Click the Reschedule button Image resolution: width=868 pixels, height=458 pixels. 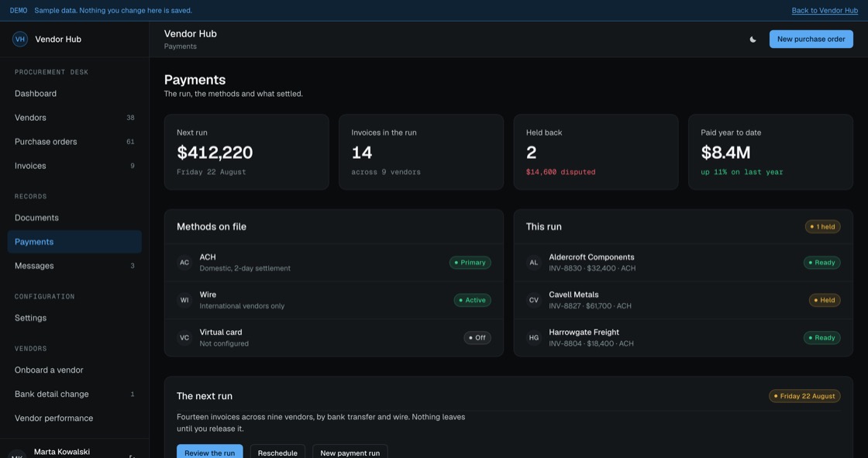coord(277,453)
